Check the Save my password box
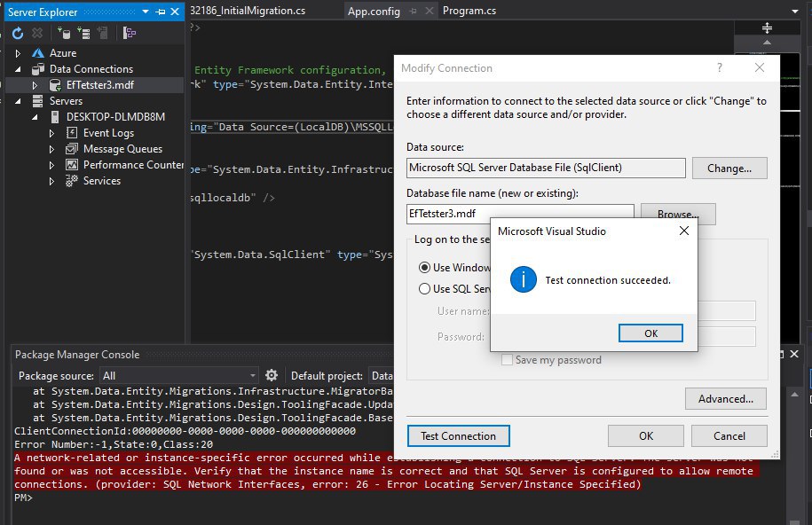This screenshot has height=525, width=812. [x=507, y=360]
